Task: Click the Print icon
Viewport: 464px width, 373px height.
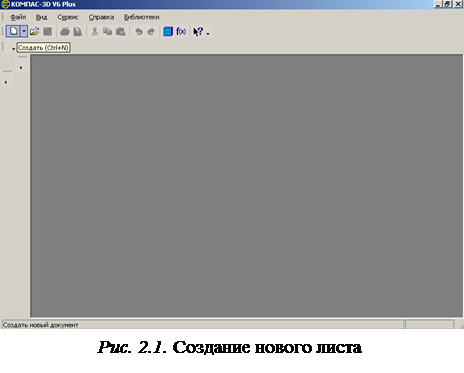Action: [65, 32]
